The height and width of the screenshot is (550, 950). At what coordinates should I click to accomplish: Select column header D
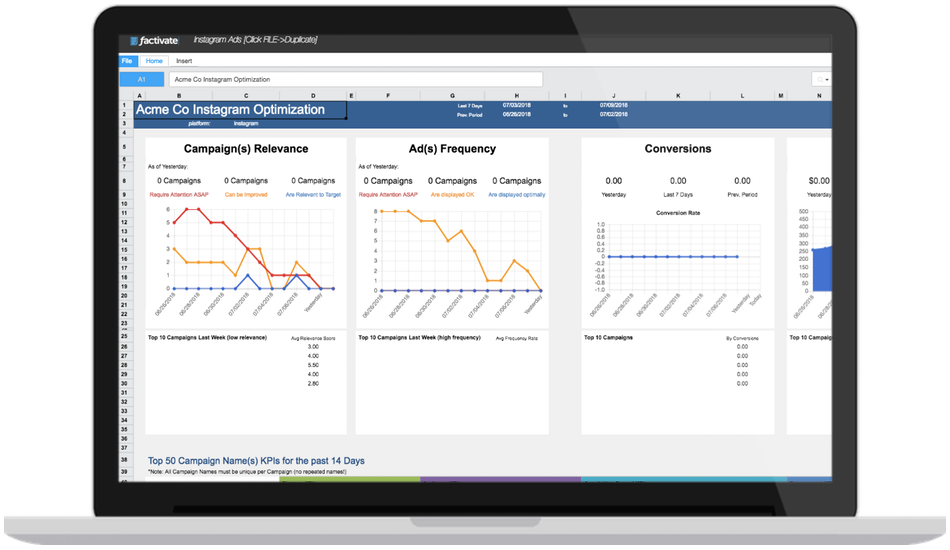pyautogui.click(x=313, y=96)
